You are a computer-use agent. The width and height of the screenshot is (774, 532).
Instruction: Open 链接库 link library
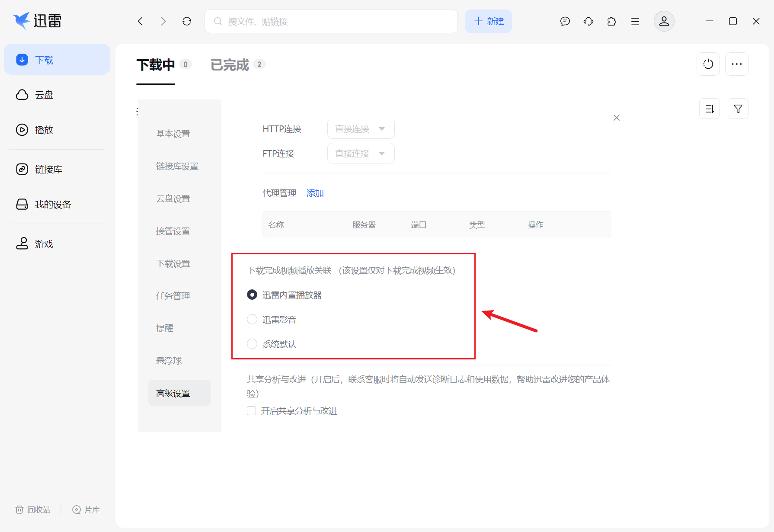tap(57, 169)
